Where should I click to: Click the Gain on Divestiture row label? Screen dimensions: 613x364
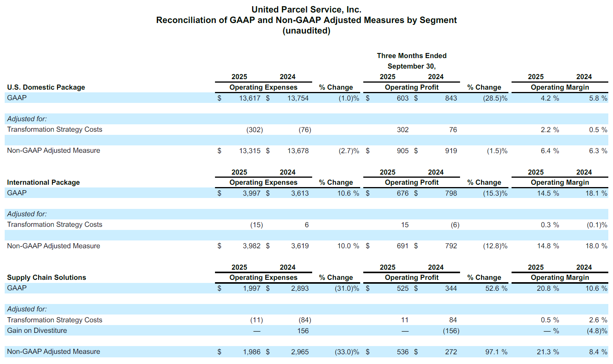37,330
